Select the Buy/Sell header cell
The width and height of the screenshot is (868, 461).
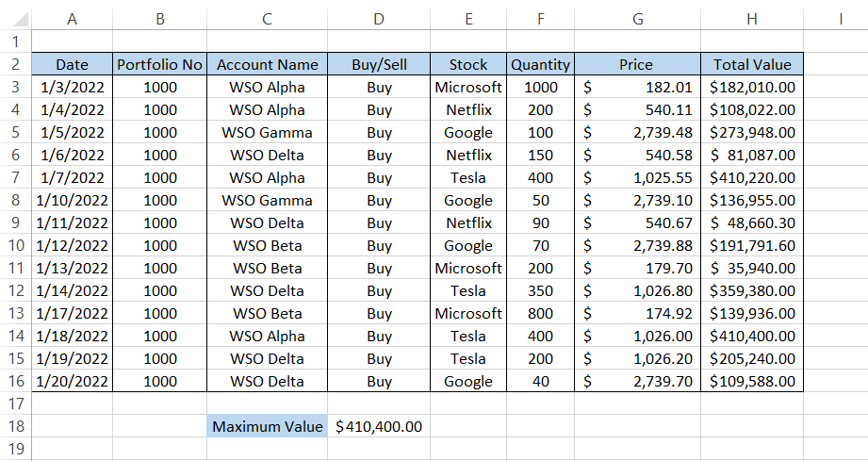[x=379, y=65]
